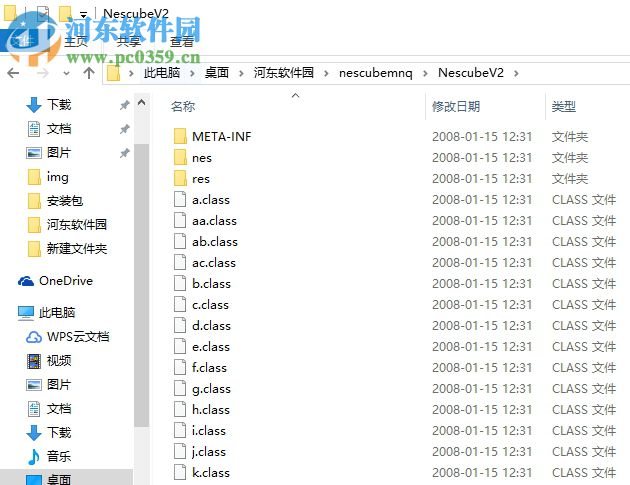Select file name e.class
Image resolution: width=630 pixels, height=485 pixels.
tap(211, 346)
